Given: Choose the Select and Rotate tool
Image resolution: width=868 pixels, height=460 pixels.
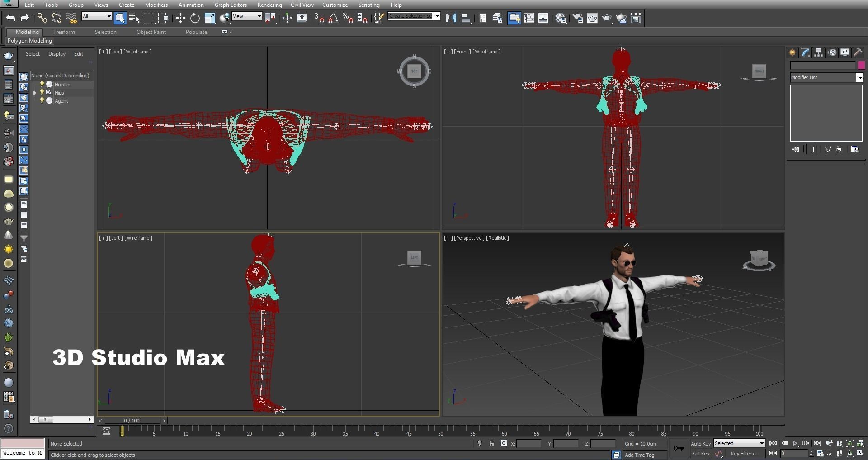Looking at the screenshot, I should click(195, 18).
